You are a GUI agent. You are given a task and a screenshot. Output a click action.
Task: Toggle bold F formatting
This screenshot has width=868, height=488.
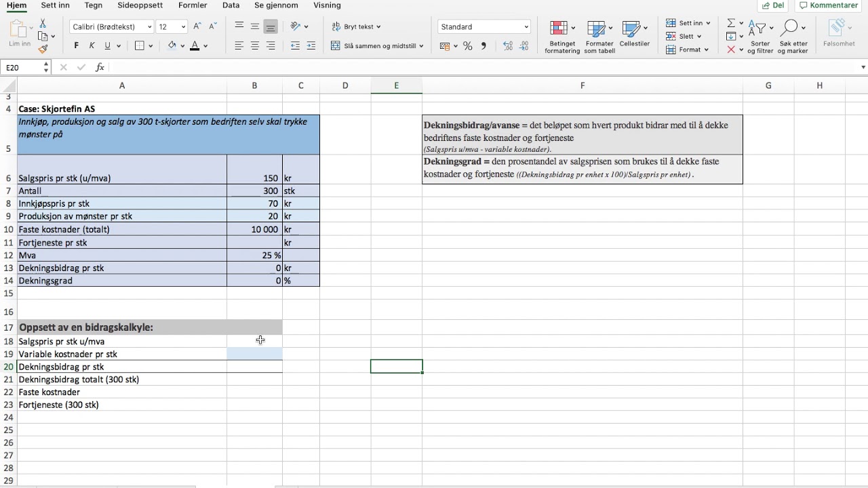pos(76,46)
